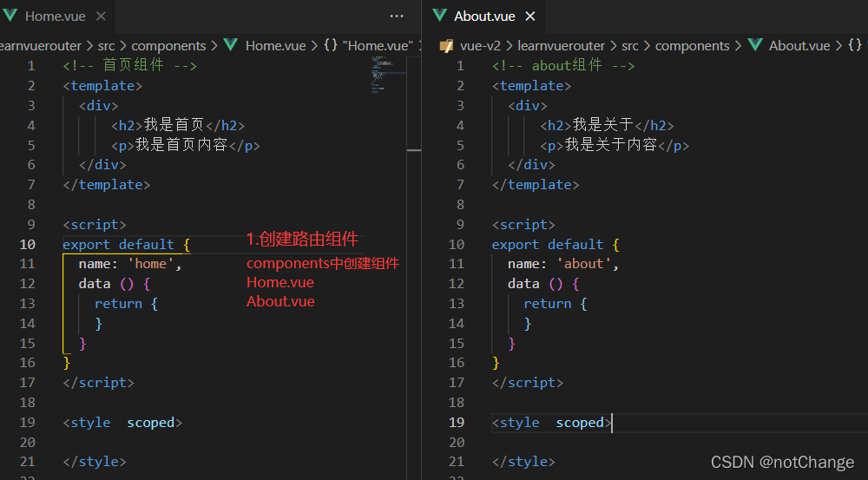
Task: Click closing </script> tag in About.vue
Action: coord(528,383)
